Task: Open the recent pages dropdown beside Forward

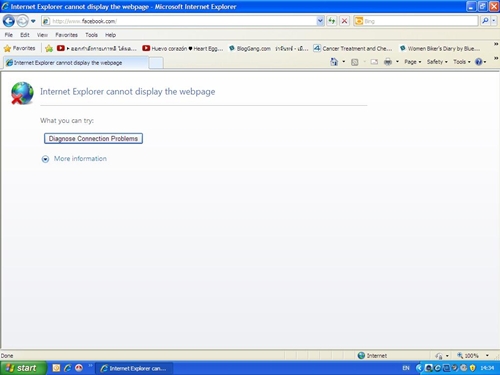Action: (x=33, y=21)
